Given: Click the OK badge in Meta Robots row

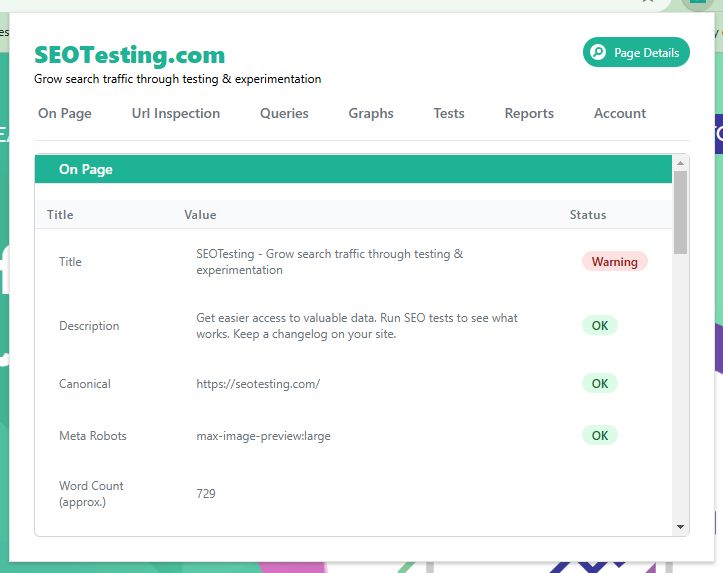Looking at the screenshot, I should [599, 436].
